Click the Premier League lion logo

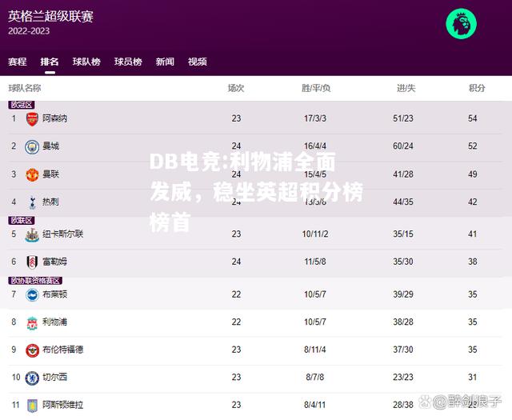461,24
